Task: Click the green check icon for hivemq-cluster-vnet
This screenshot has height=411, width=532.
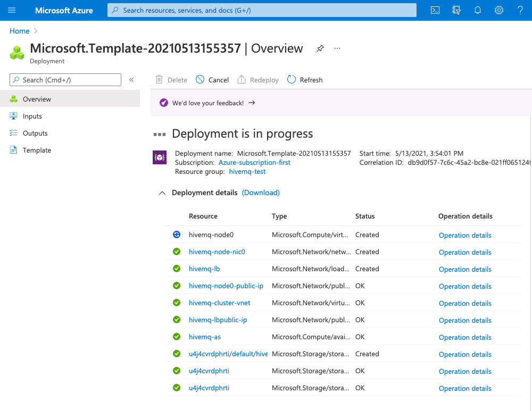Action: point(177,303)
